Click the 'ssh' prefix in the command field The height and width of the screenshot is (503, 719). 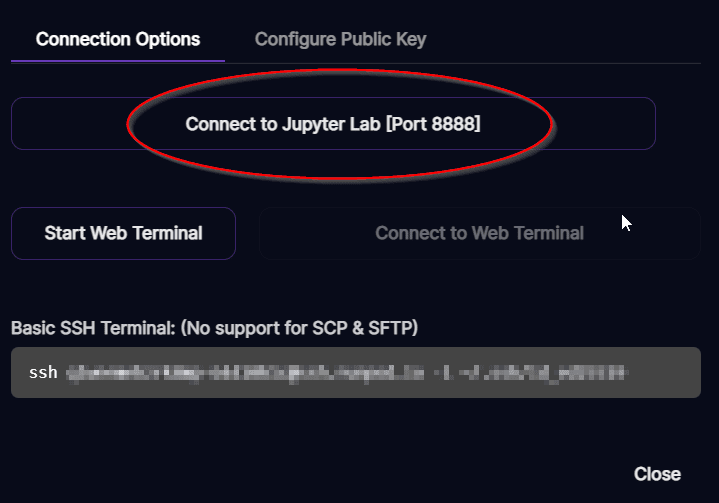tap(43, 373)
